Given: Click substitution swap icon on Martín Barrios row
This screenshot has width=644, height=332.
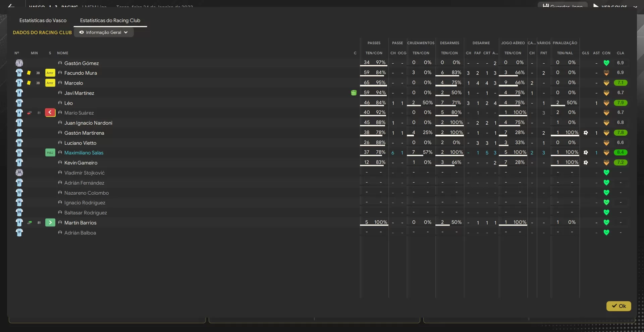Looking at the screenshot, I should [x=30, y=222].
